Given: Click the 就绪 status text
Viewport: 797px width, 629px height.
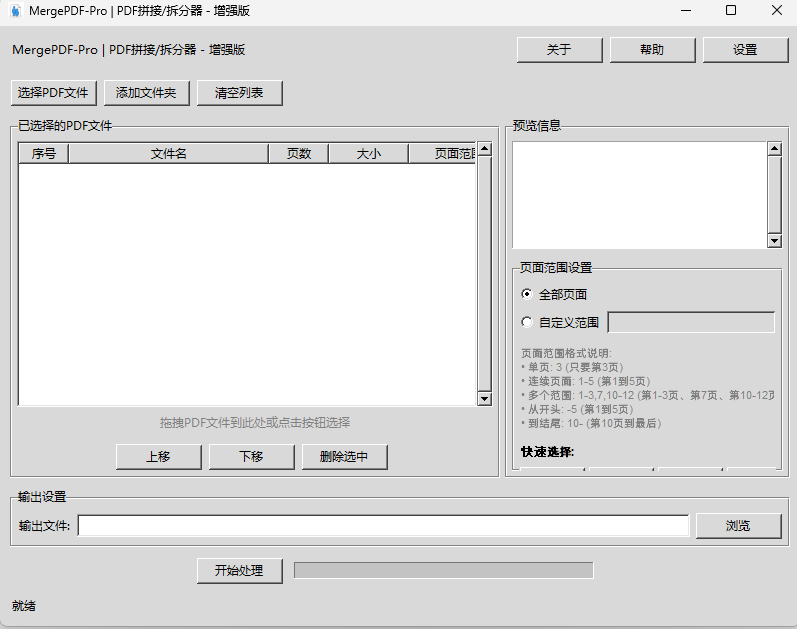Looking at the screenshot, I should tap(24, 606).
